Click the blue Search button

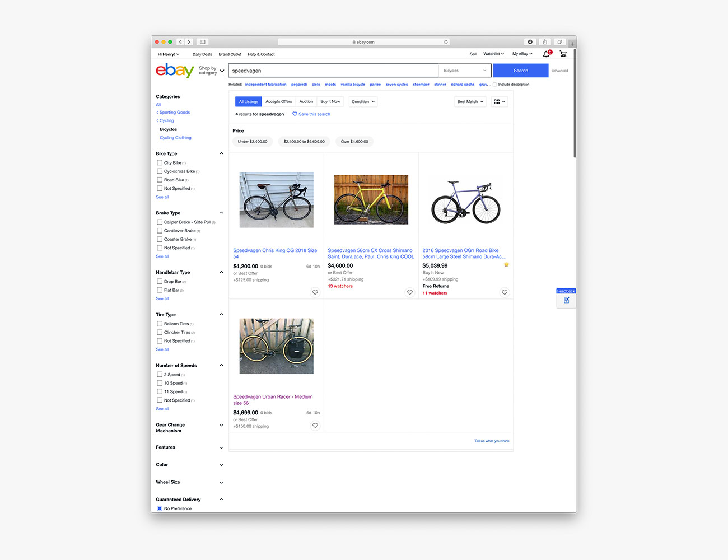coord(520,71)
